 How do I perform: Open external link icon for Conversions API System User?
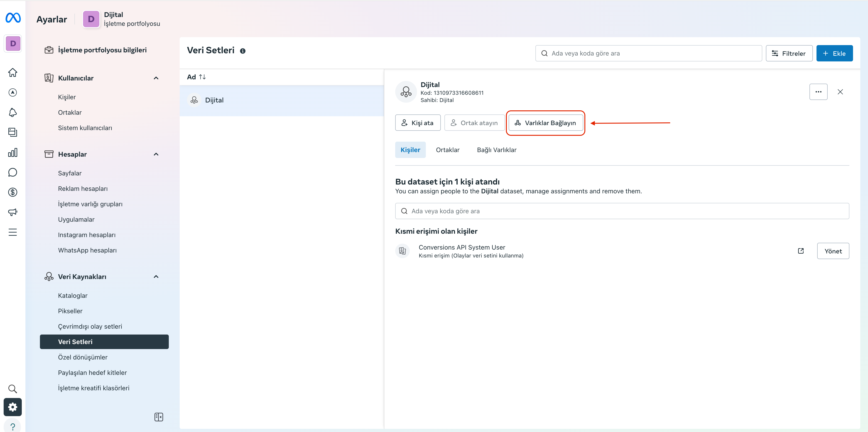(801, 251)
